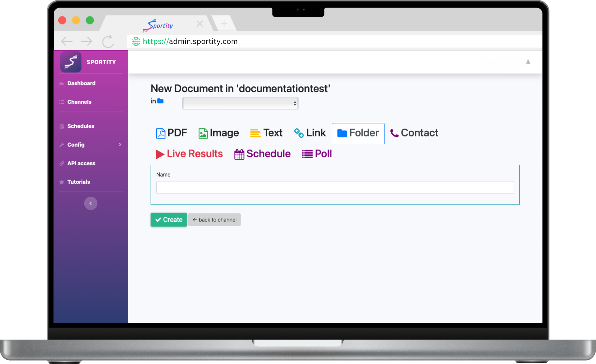Screen dimensions: 596x364
Task: Open a new browser tab with plus
Action: point(224,23)
